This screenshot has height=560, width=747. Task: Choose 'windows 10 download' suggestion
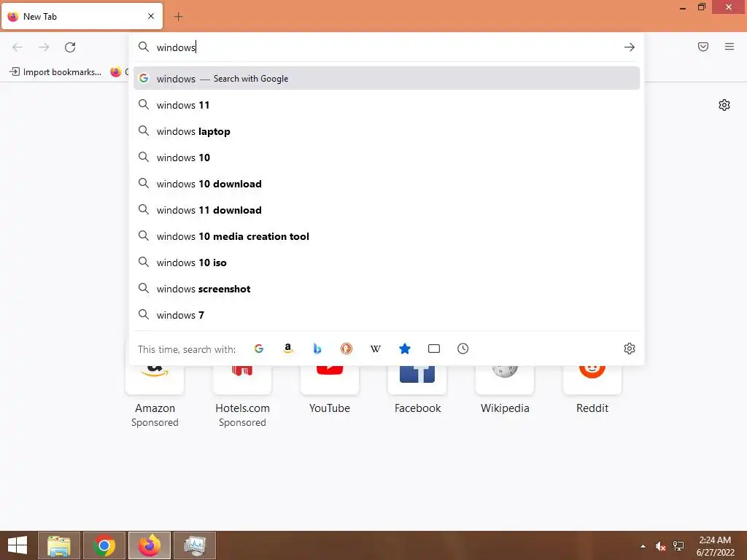pos(387,184)
